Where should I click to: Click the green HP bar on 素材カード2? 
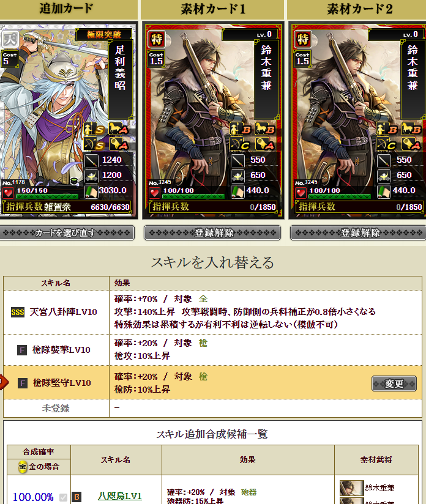[x=340, y=196]
